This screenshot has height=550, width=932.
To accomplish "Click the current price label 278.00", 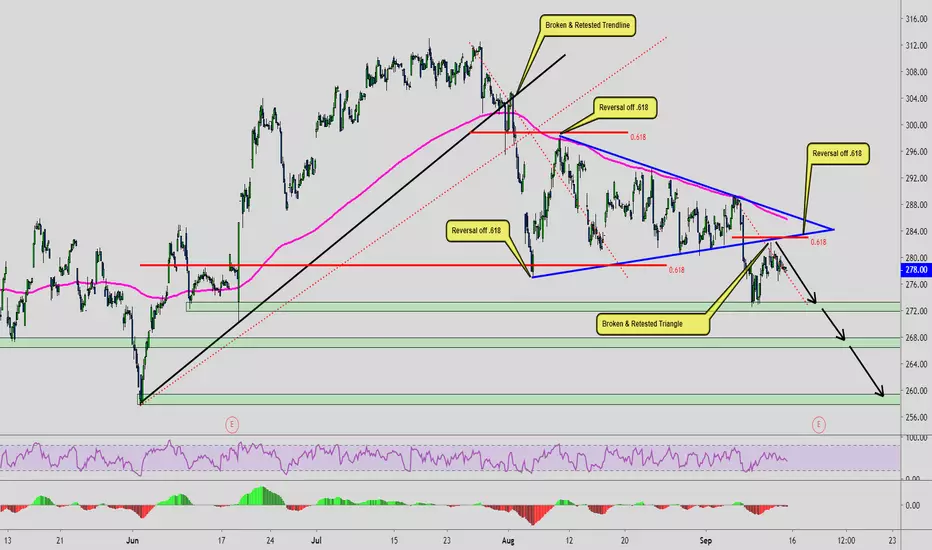I will click(x=916, y=270).
